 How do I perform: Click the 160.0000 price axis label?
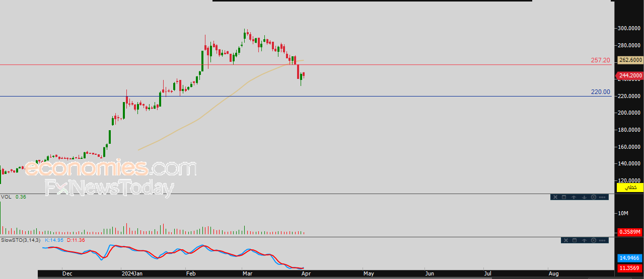coord(629,147)
